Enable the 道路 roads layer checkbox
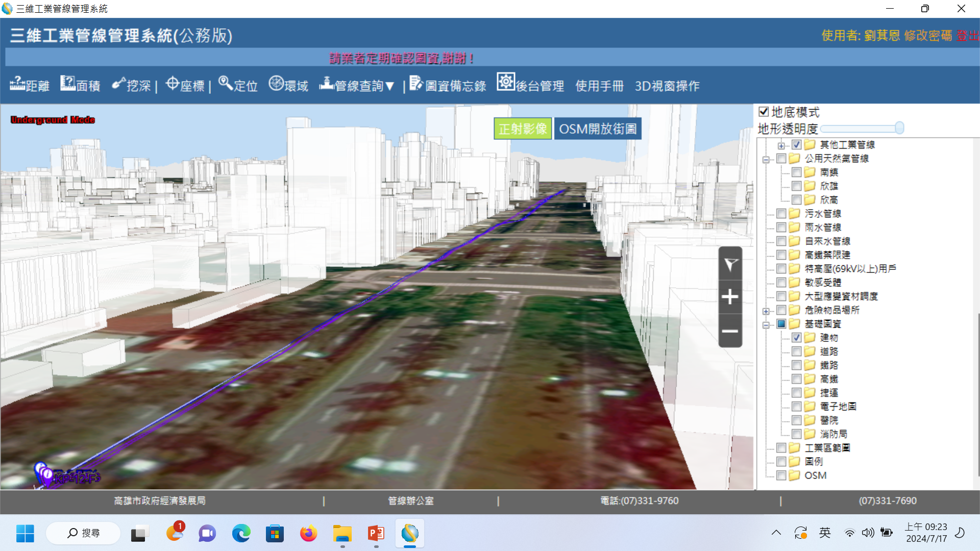This screenshot has width=980, height=551. pos(796,352)
